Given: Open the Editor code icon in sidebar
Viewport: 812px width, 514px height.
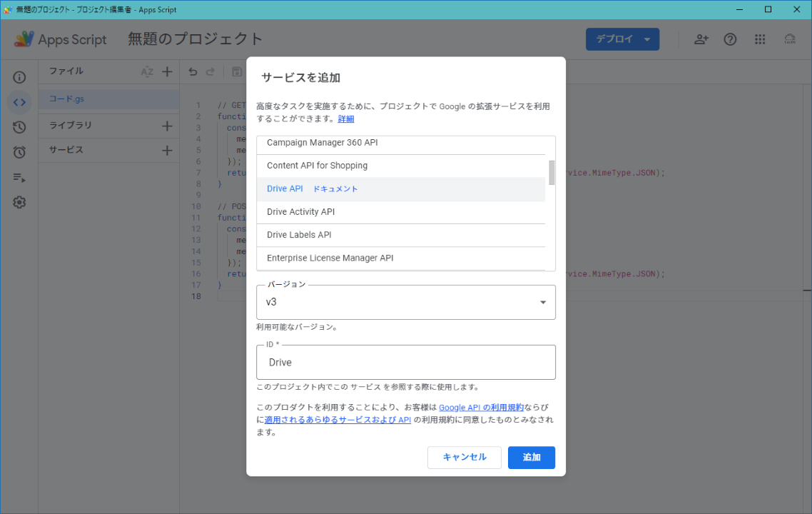Looking at the screenshot, I should tap(19, 102).
